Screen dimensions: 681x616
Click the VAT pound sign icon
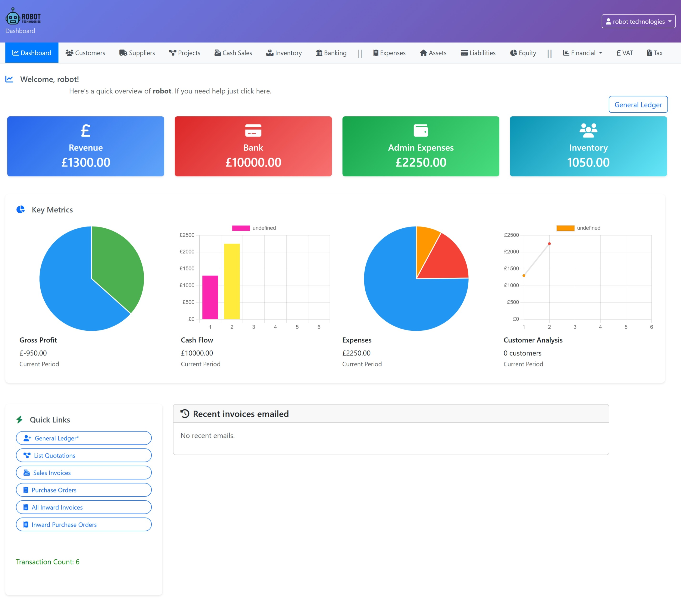pos(619,53)
